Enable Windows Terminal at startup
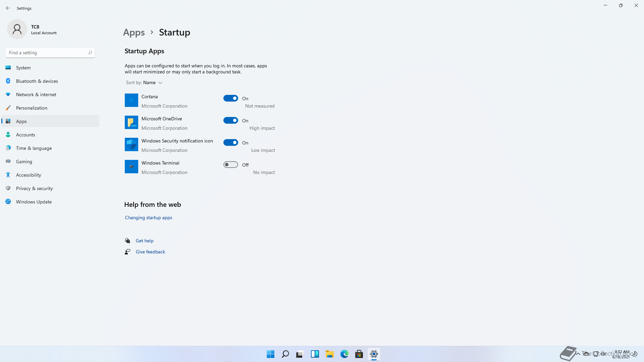The height and width of the screenshot is (362, 644). [231, 165]
